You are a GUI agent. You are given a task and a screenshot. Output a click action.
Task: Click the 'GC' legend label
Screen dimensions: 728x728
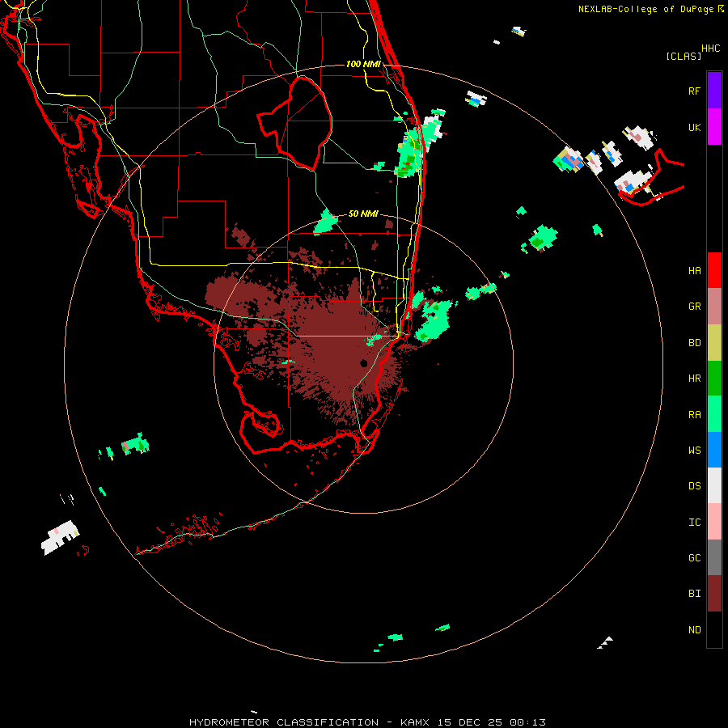coord(694,558)
